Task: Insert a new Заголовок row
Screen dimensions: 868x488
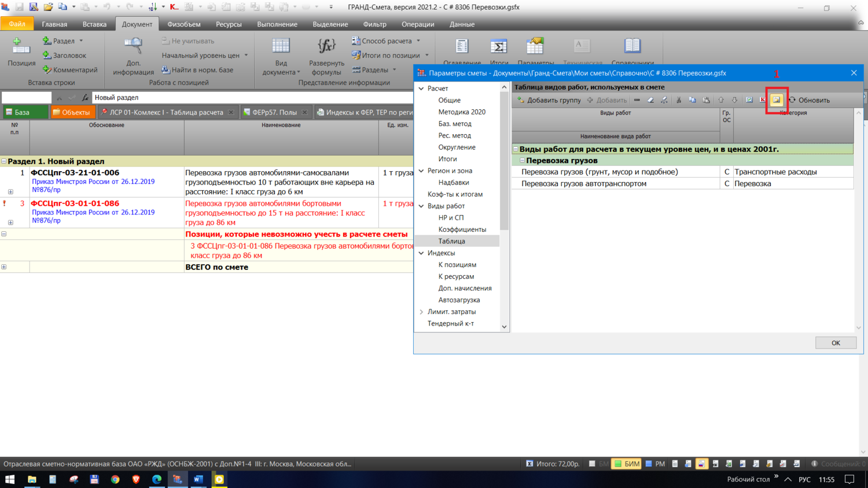Action: (x=64, y=56)
